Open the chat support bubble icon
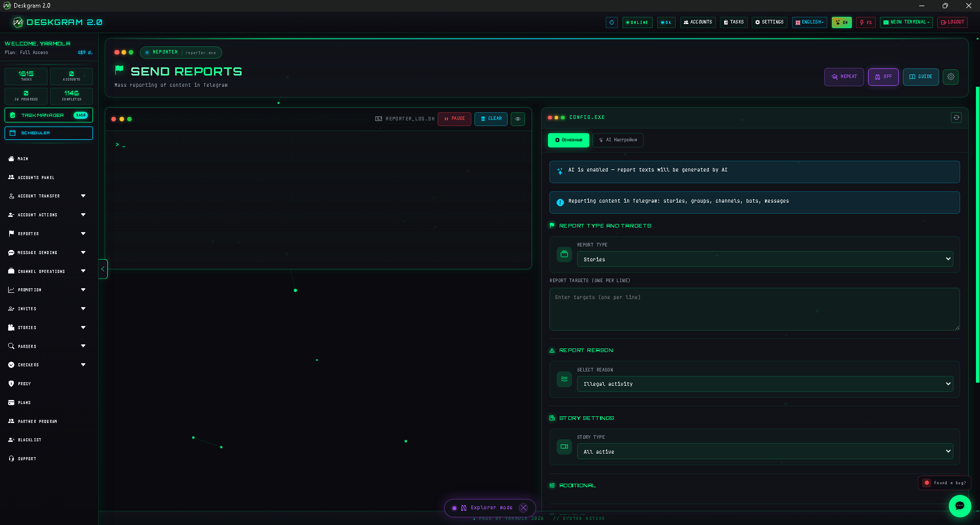The image size is (980, 525). coord(960,506)
